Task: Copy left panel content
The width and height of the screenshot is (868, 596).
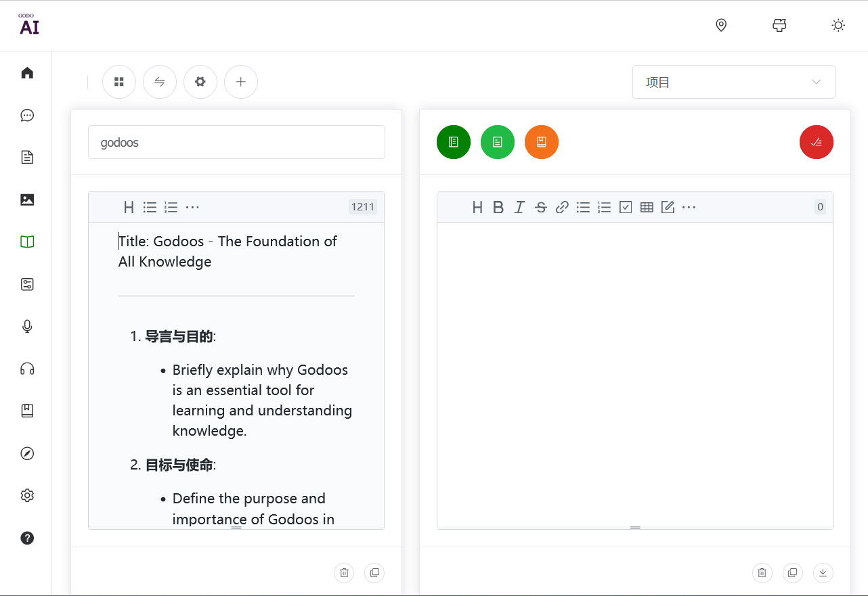Action: click(374, 573)
